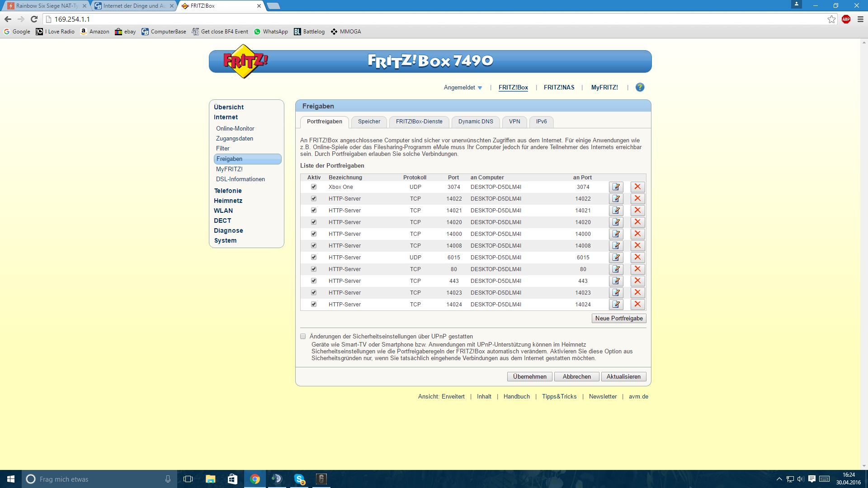Expand the Heimnetz sidebar section
Viewport: 868px width, 488px height.
228,201
